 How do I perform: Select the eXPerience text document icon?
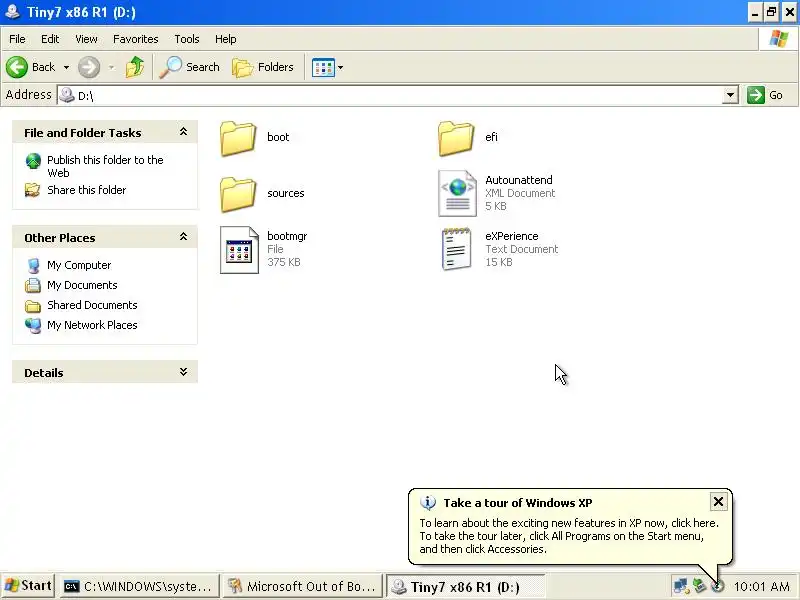pyautogui.click(x=457, y=249)
